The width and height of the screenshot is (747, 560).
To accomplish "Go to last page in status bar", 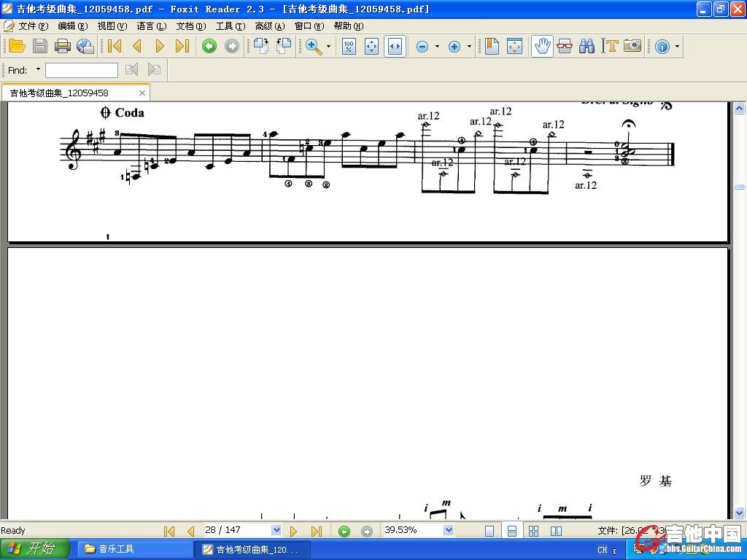I will (x=317, y=531).
